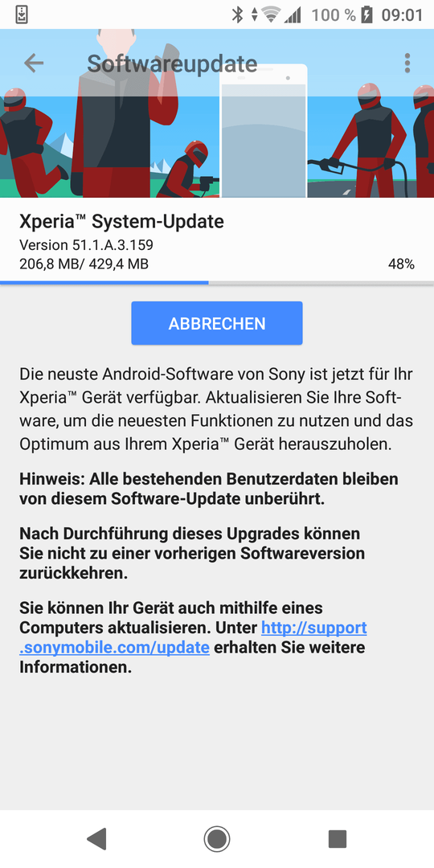This screenshot has width=434, height=868.
Task: Tap the 09:01 clock in status bar
Action: pos(402,15)
